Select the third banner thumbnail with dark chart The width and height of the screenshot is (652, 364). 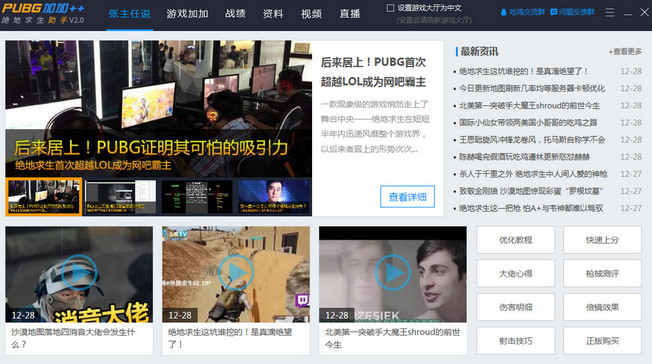197,197
